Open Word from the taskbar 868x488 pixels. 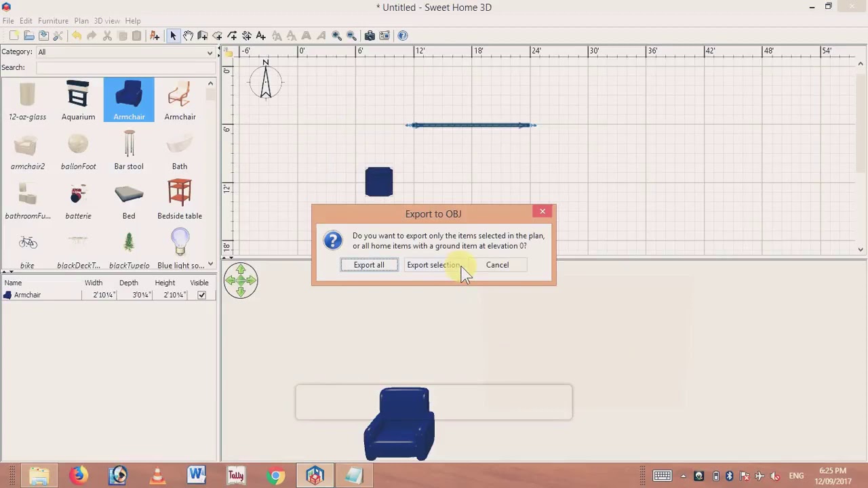click(197, 476)
